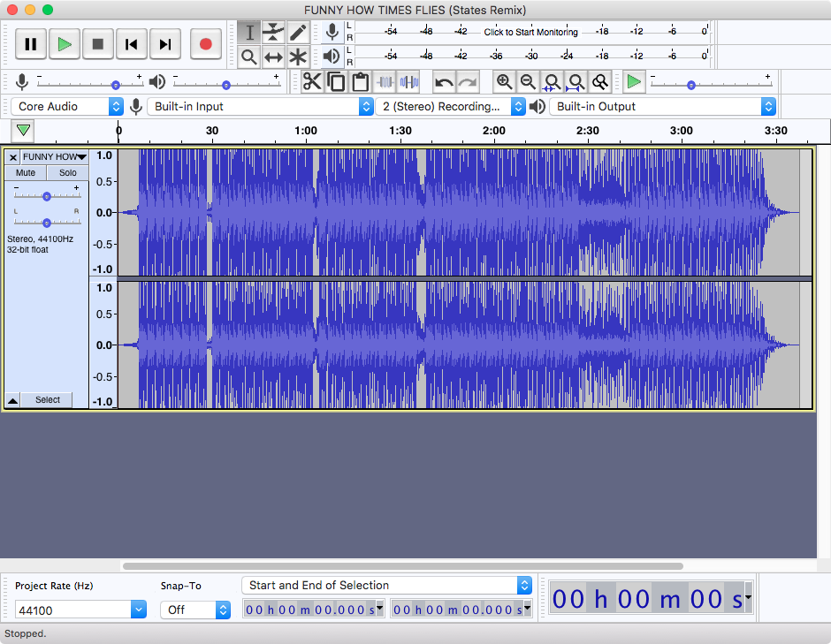
Task: Open the Core Audio host dropdown
Action: [x=67, y=107]
